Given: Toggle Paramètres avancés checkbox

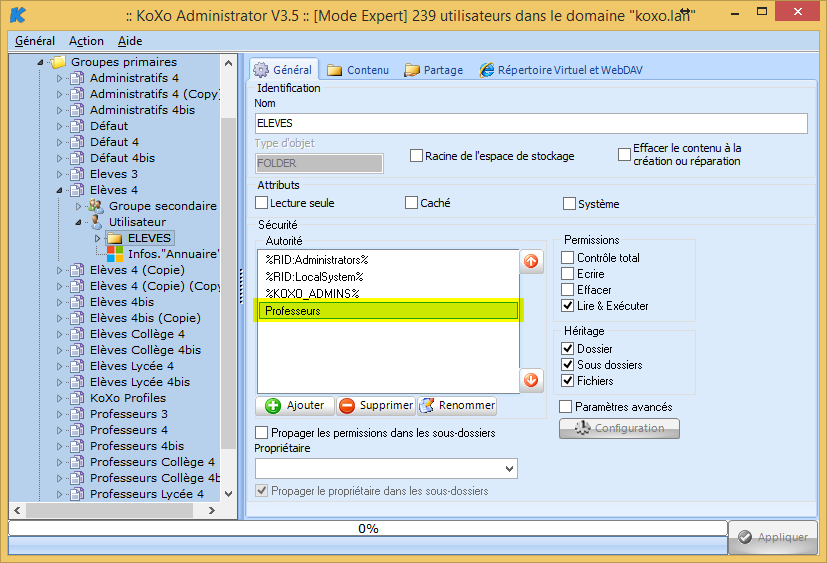Looking at the screenshot, I should coord(565,406).
